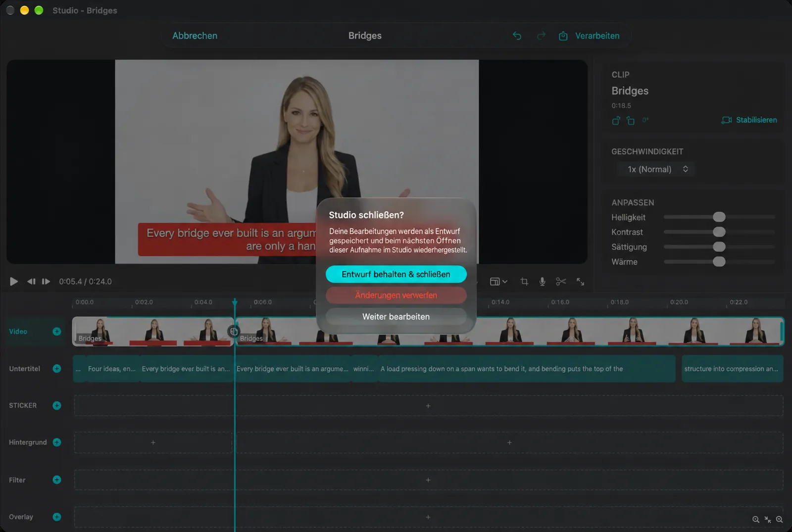This screenshot has height=532, width=792.
Task: Choose Weiter bearbeiten in the dialog
Action: point(396,317)
